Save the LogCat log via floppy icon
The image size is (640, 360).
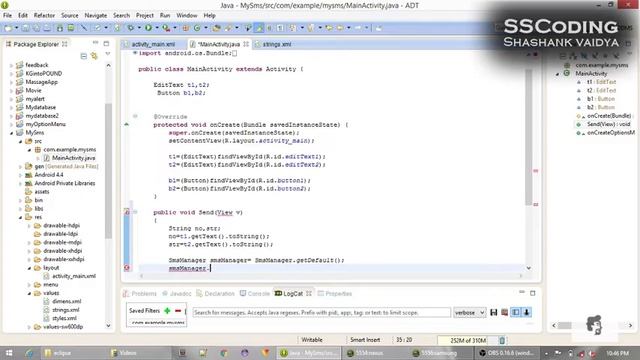[x=493, y=312]
